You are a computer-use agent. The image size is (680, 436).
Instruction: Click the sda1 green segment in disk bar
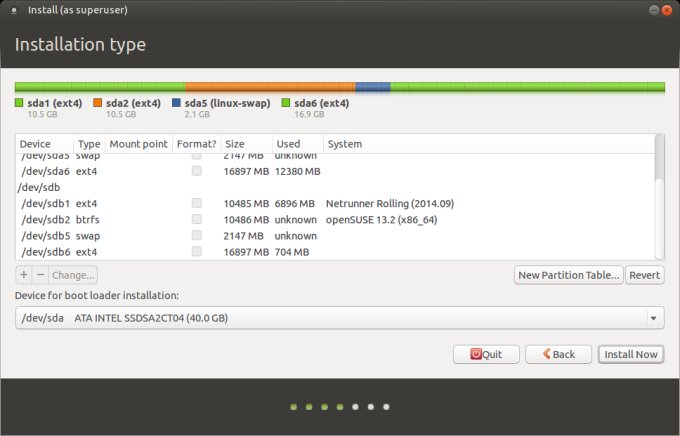coord(100,87)
